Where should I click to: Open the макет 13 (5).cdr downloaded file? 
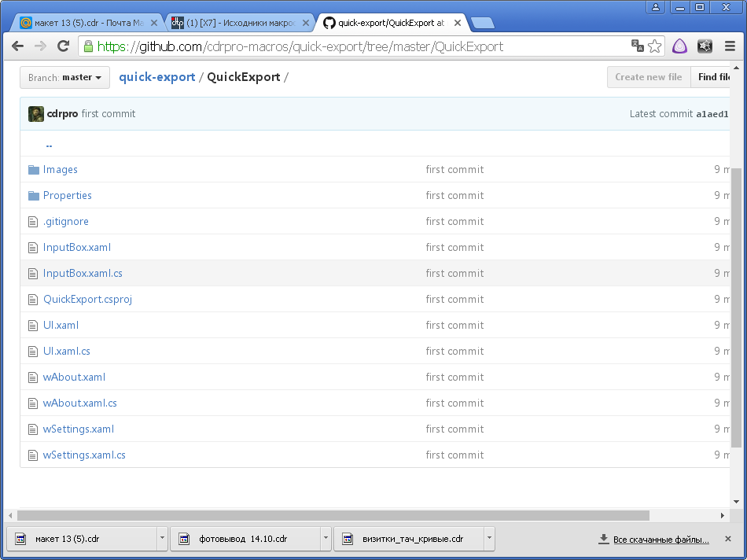pyautogui.click(x=82, y=539)
